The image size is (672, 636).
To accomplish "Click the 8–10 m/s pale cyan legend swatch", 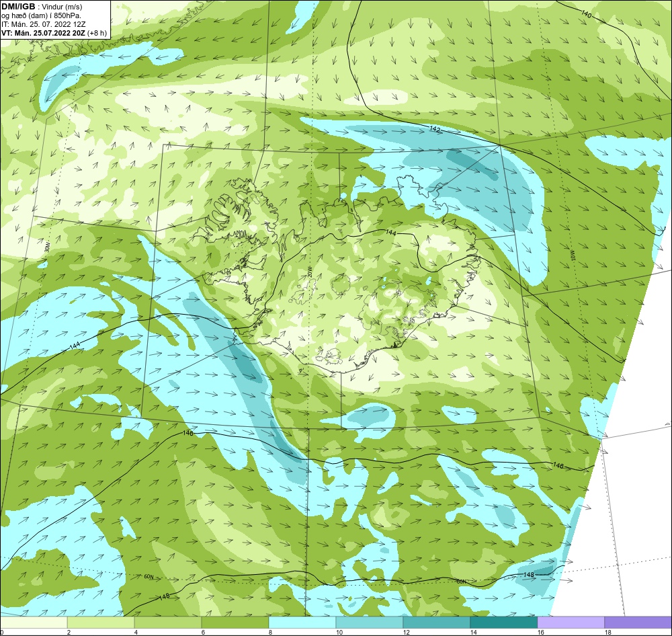I will pyautogui.click(x=302, y=622).
